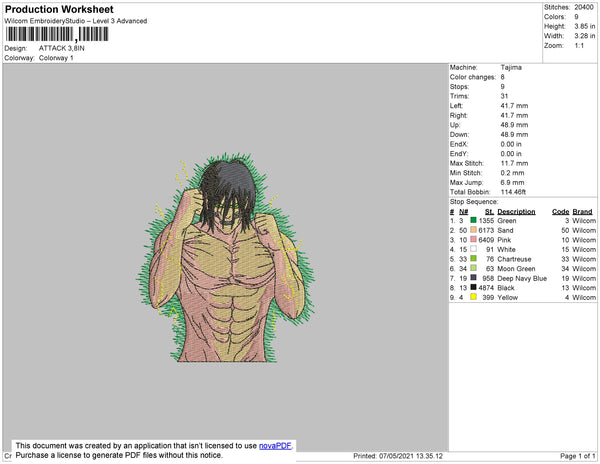
Task: Click the Max Jump value '6.9 mm'
Action: click(512, 182)
